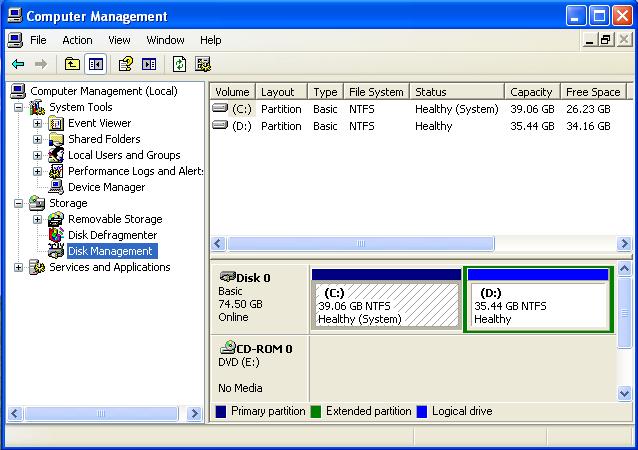Sort by the Capacity column header
This screenshot has width=638, height=450.
[x=530, y=92]
